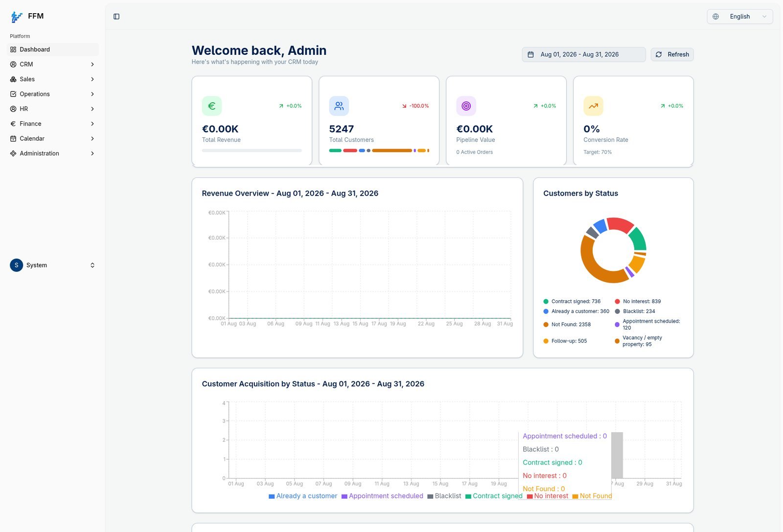Open the Aug 01 - Aug 31 date picker
Screen dimensions: 783x532
(x=584, y=55)
